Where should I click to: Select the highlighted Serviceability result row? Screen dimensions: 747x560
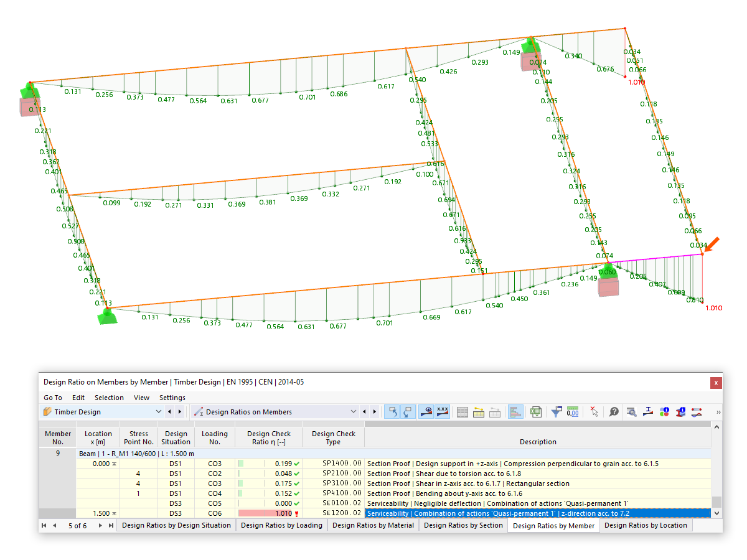coord(498,513)
